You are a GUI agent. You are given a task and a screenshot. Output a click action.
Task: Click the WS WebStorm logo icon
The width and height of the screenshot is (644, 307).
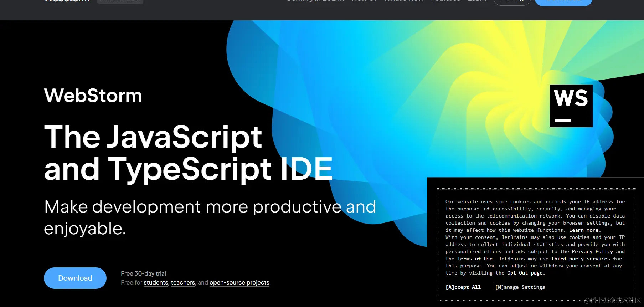point(571,106)
